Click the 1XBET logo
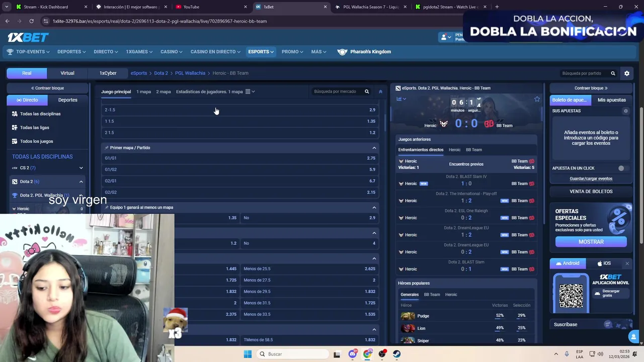This screenshot has height=362, width=644. click(x=28, y=37)
